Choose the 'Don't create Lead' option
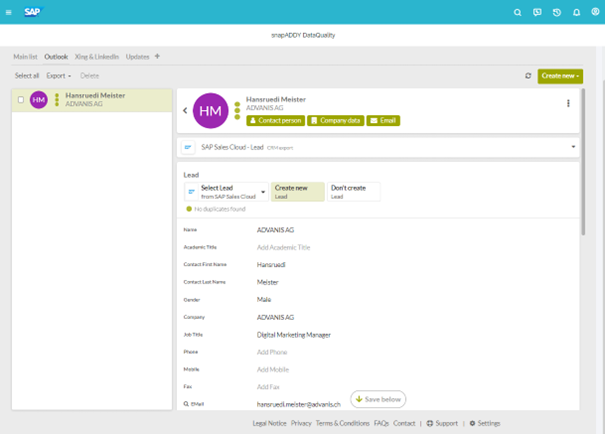This screenshot has width=605, height=434. tap(354, 191)
